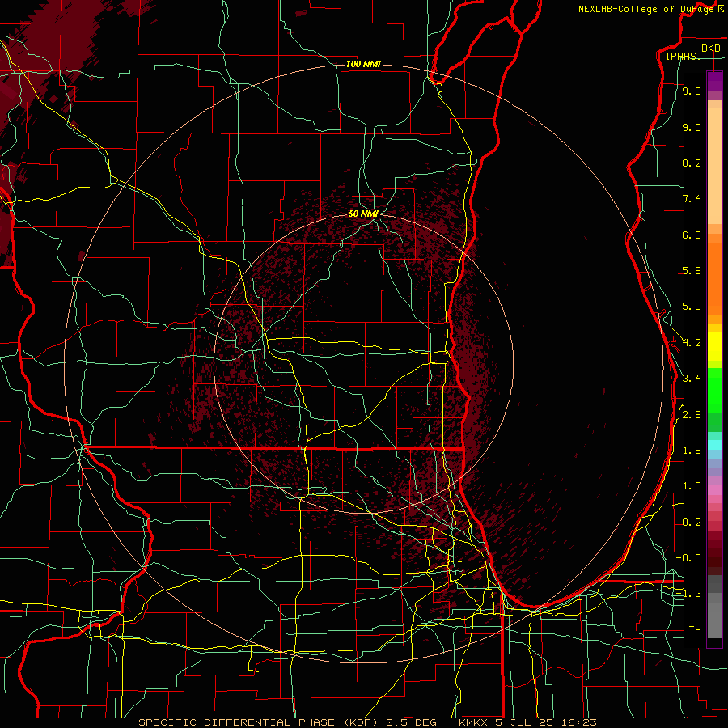Viewport: 728px width, 728px height.
Task: Click the 5.8 scale label
Action: [x=692, y=271]
